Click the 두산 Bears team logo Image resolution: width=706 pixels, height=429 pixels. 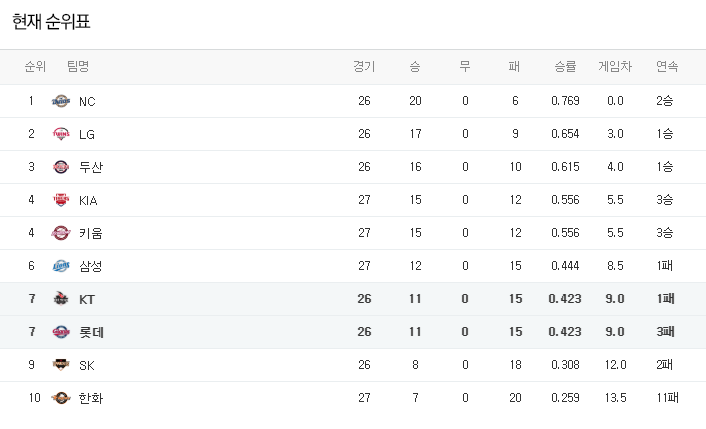pyautogui.click(x=61, y=167)
